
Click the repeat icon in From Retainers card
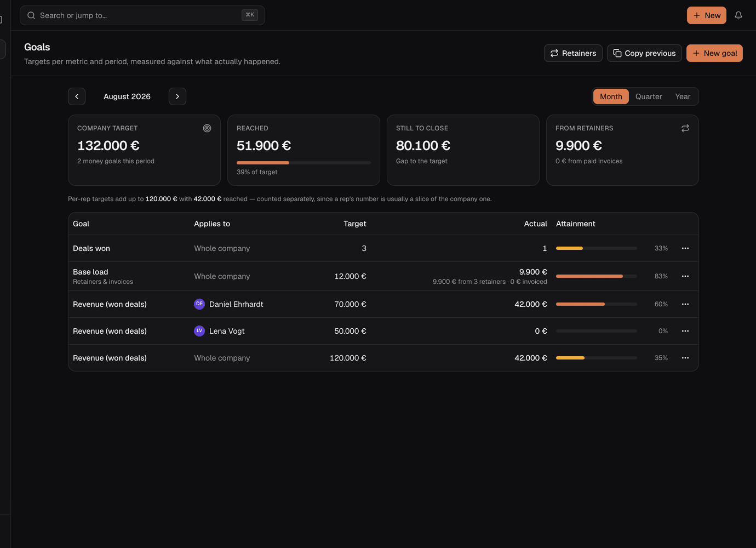685,128
